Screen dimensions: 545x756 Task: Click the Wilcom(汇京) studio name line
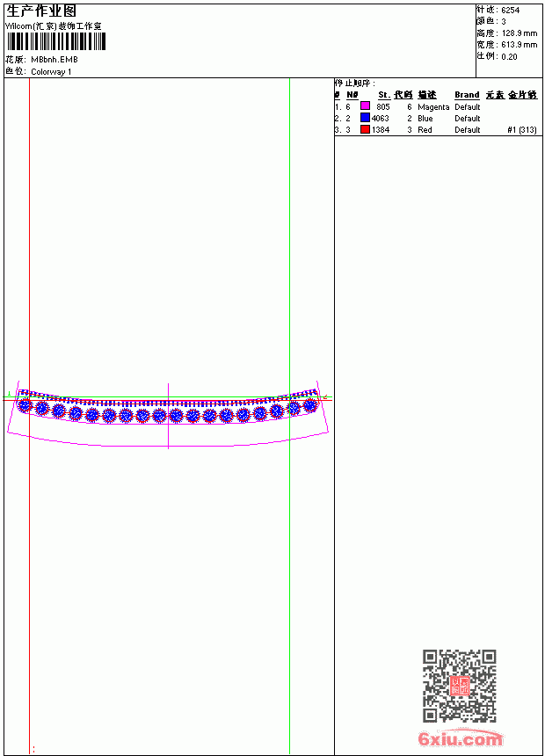click(x=54, y=26)
